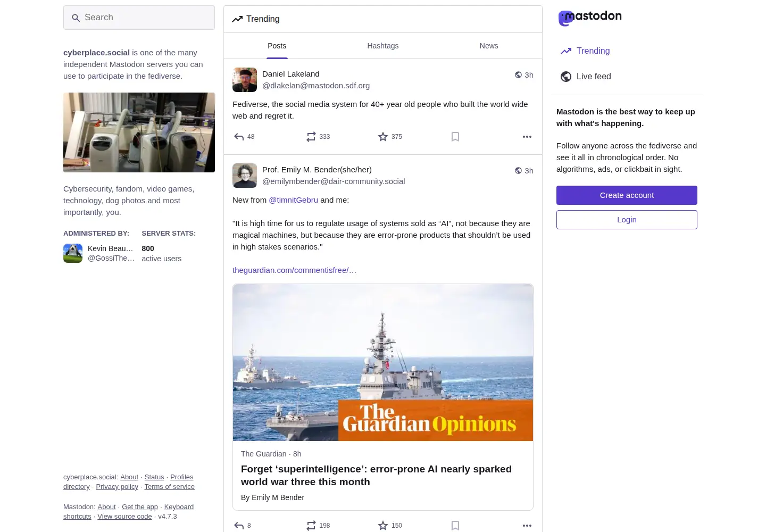Screen dimensions: 766x532
Task: Bookmark Daniel Lakeland's post
Action: point(455,137)
